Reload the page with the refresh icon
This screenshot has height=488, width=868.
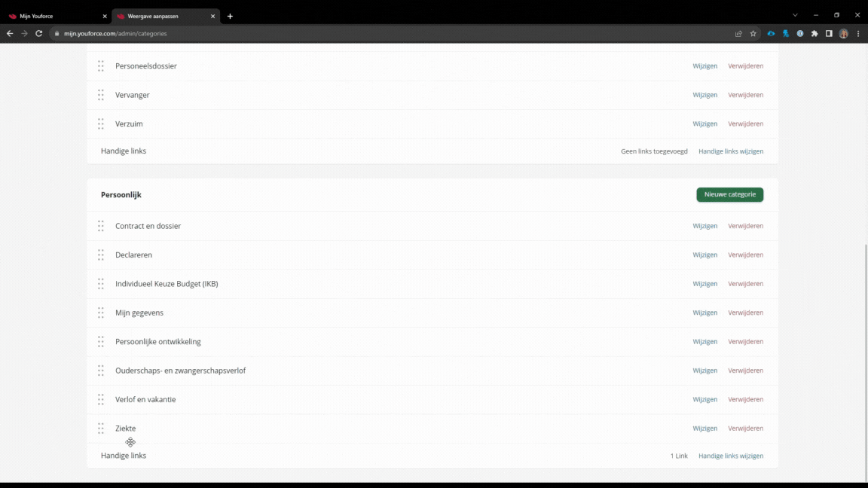click(x=38, y=33)
